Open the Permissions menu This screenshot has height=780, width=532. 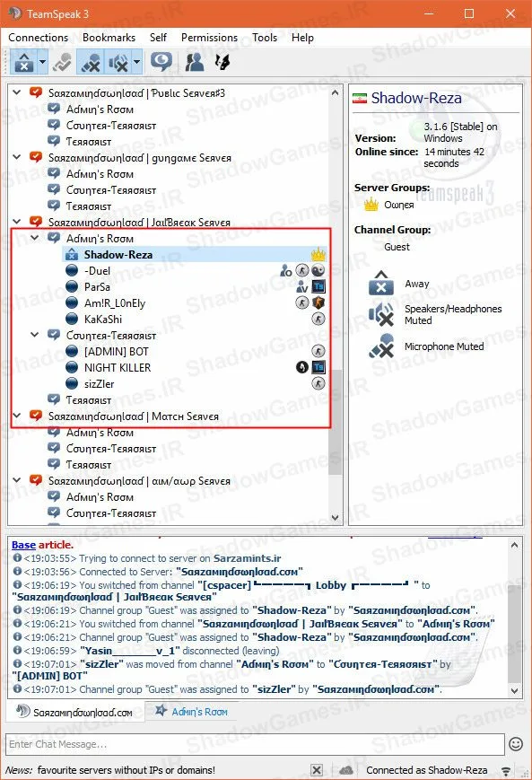point(209,38)
